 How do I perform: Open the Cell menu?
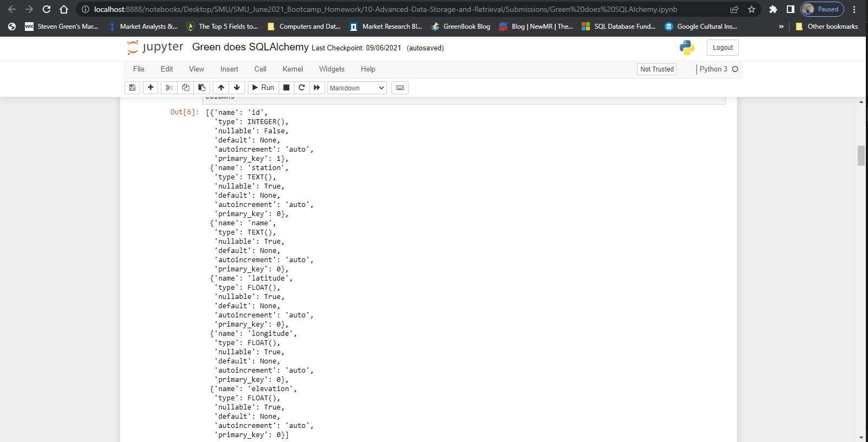tap(260, 69)
